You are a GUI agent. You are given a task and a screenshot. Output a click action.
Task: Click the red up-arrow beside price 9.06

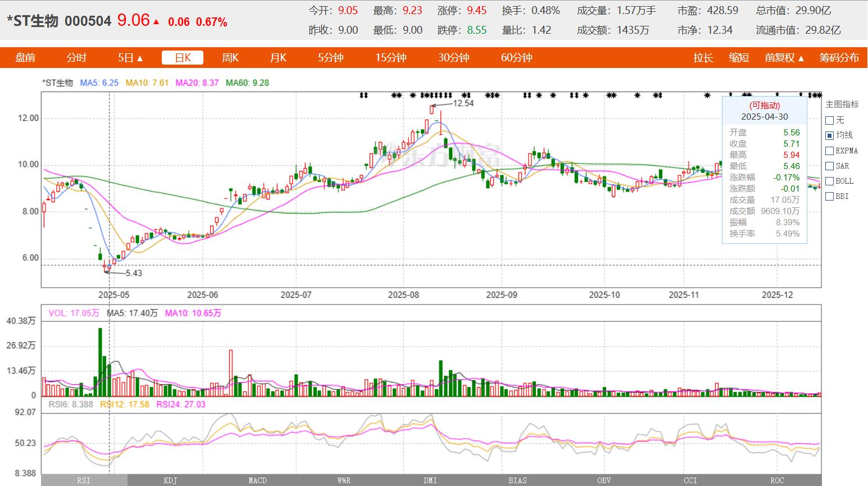click(156, 22)
